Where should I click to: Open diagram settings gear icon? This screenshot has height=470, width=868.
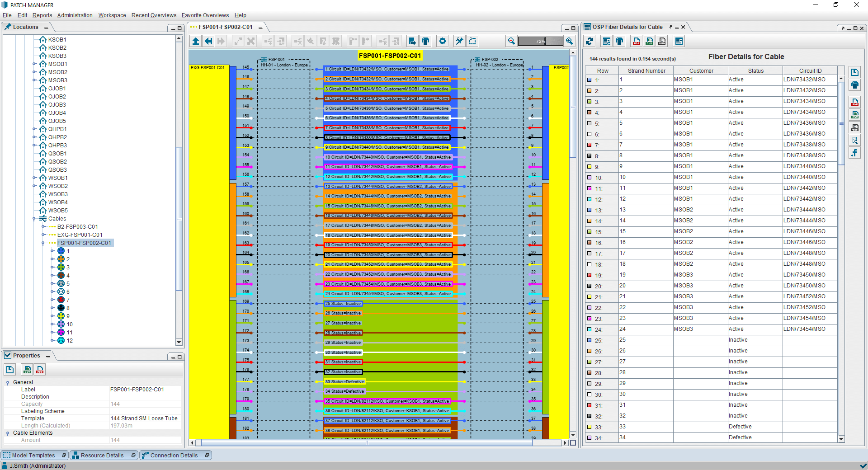point(443,41)
